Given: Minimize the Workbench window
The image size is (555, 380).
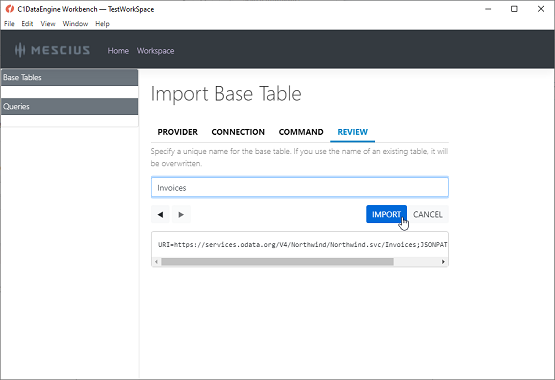Looking at the screenshot, I should [x=488, y=9].
